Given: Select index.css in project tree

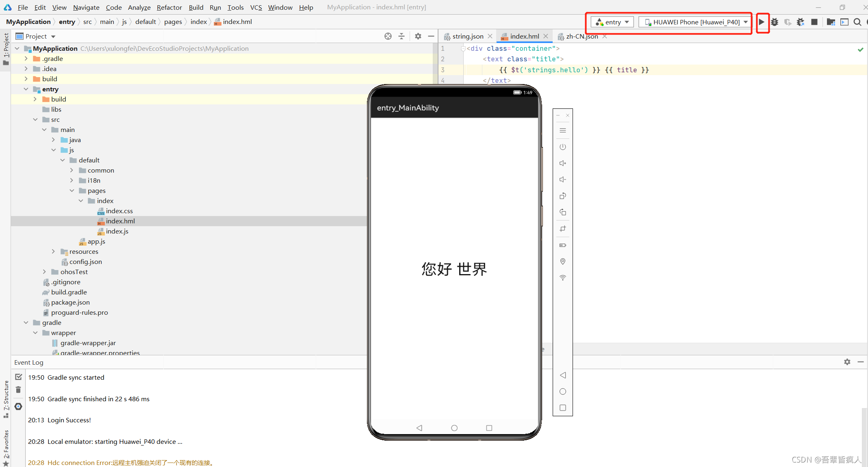Looking at the screenshot, I should (x=119, y=211).
